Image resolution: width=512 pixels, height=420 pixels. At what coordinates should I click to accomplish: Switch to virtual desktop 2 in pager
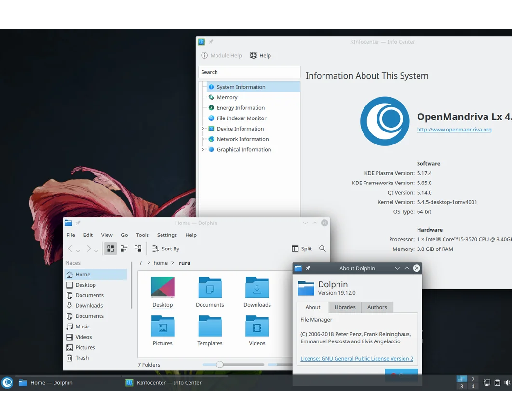click(x=473, y=379)
